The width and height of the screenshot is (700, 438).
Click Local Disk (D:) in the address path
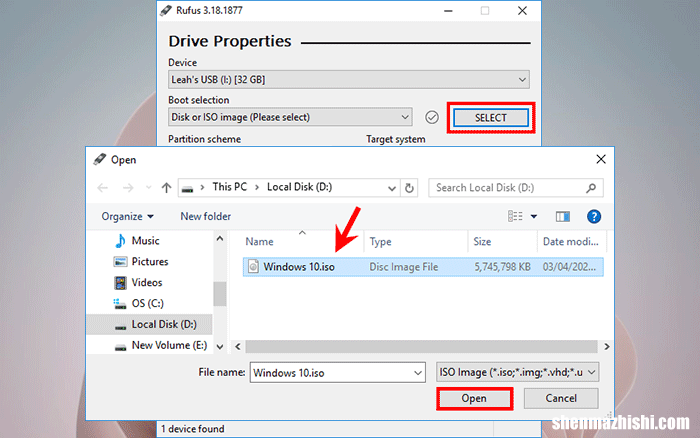[300, 187]
